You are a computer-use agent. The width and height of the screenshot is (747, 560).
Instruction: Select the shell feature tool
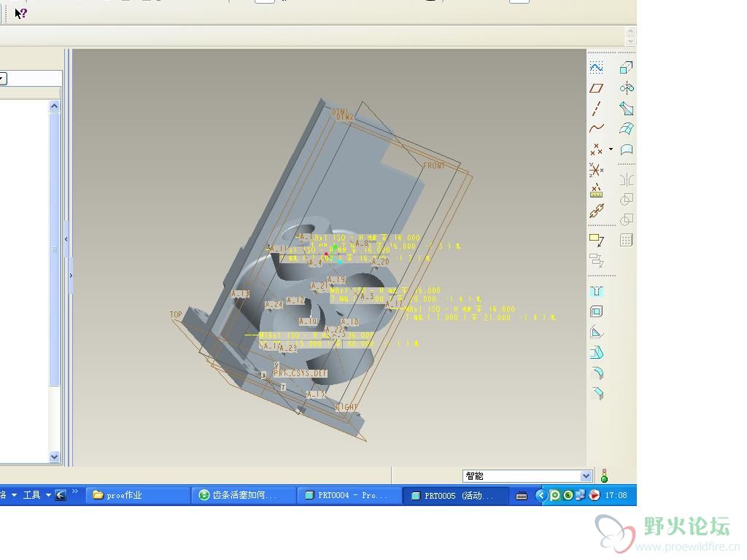[x=596, y=311]
